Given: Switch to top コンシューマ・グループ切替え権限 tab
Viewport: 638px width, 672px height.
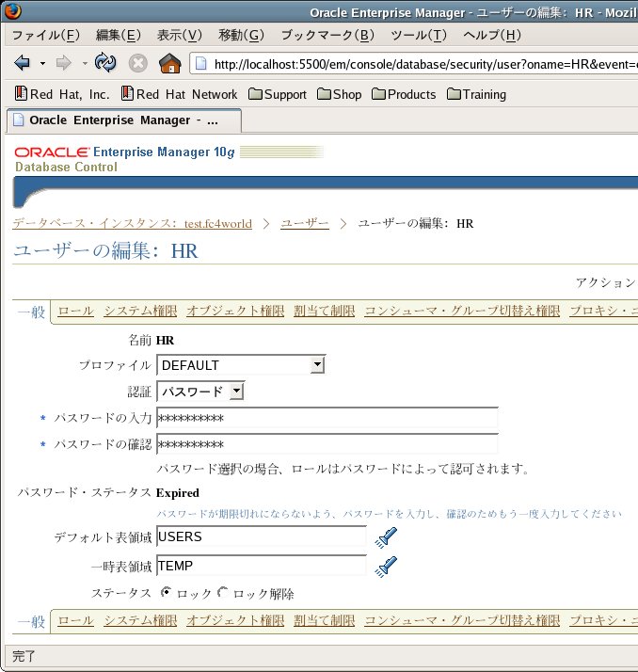Looking at the screenshot, I should pos(462,311).
